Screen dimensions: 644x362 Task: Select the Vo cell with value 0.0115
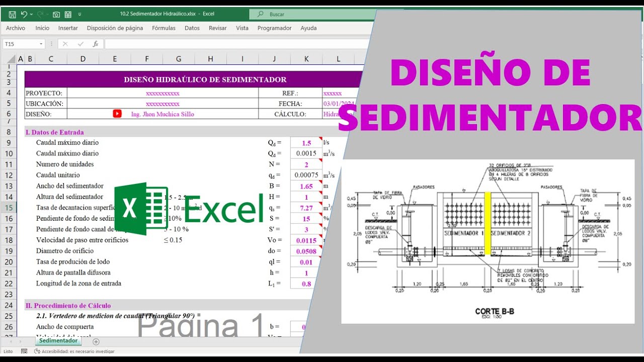(x=306, y=240)
